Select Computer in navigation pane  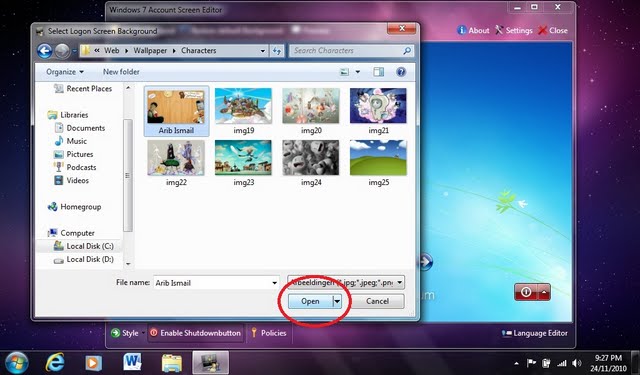click(71, 233)
